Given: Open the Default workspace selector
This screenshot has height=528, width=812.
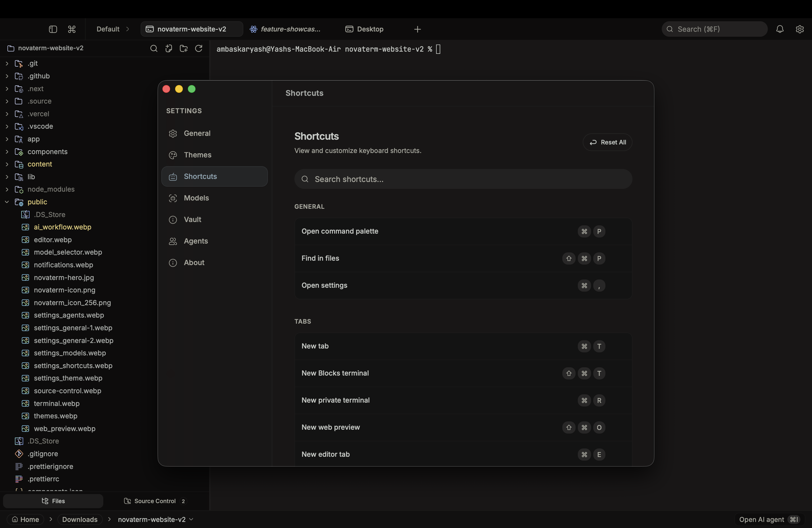Looking at the screenshot, I should pyautogui.click(x=113, y=29).
